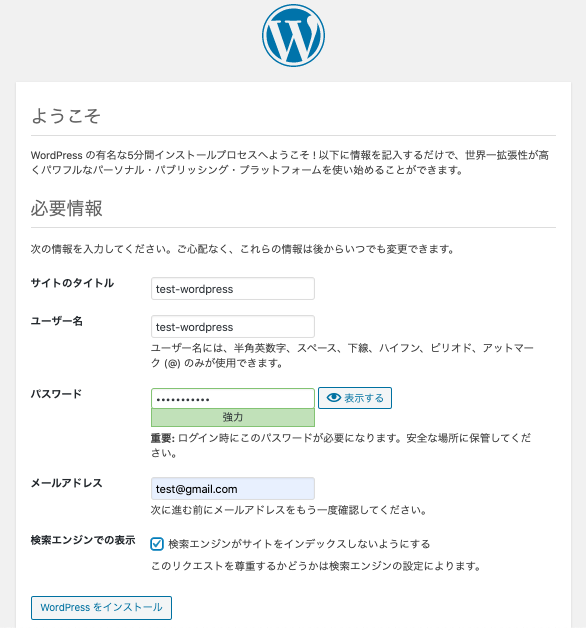Viewport: 586px width, 628px height.
Task: Show password via the eye icon button
Action: point(355,398)
